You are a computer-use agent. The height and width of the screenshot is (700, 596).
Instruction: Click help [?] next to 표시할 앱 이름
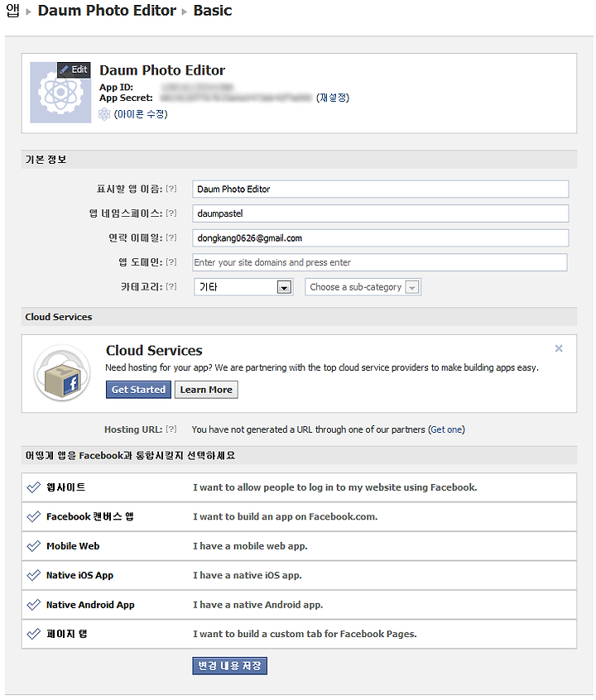point(171,189)
